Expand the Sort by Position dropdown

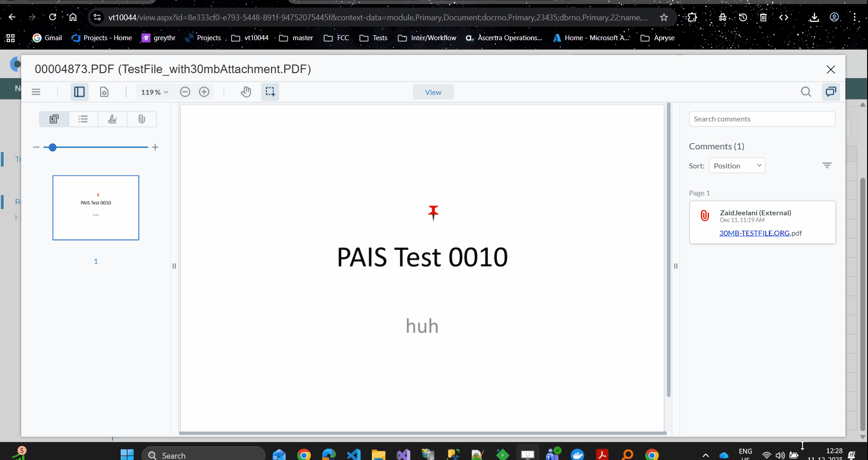(x=737, y=166)
